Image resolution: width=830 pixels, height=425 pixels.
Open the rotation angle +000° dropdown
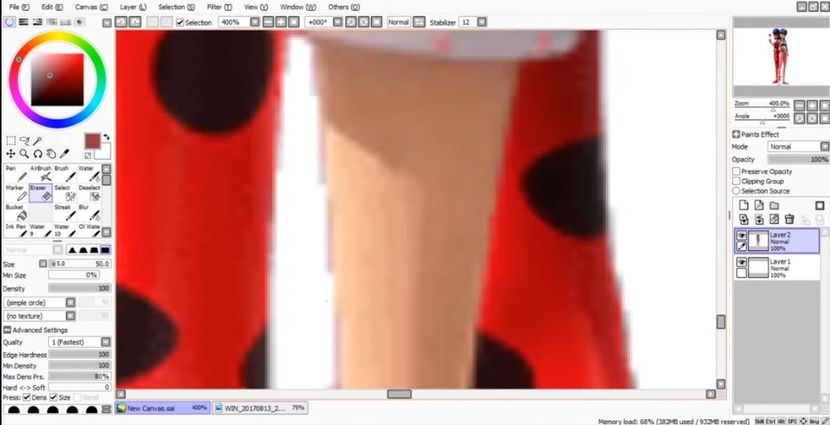(x=338, y=22)
